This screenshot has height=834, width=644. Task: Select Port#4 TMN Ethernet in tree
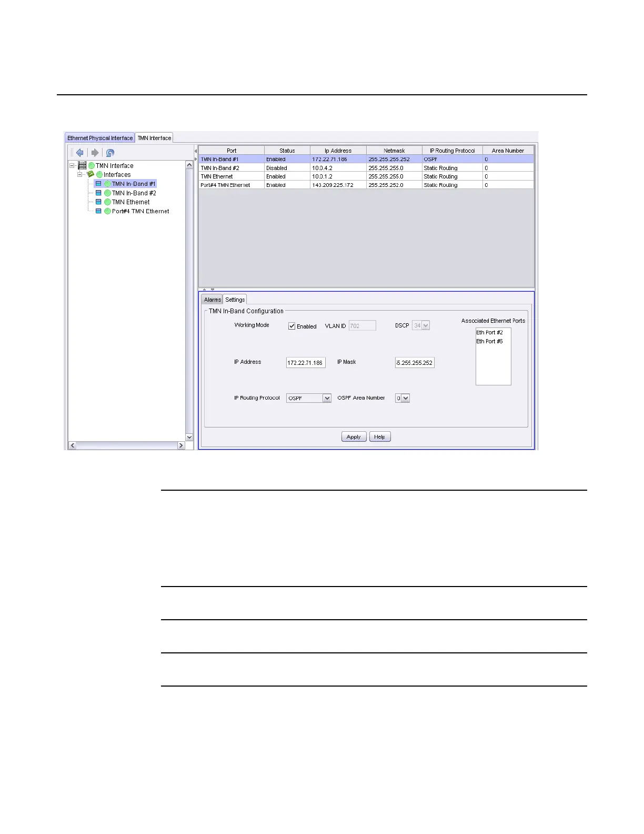coord(140,211)
